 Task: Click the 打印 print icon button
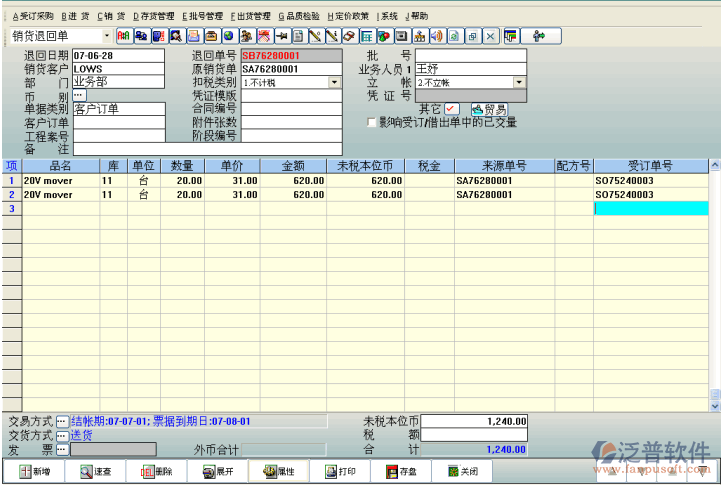click(337, 471)
